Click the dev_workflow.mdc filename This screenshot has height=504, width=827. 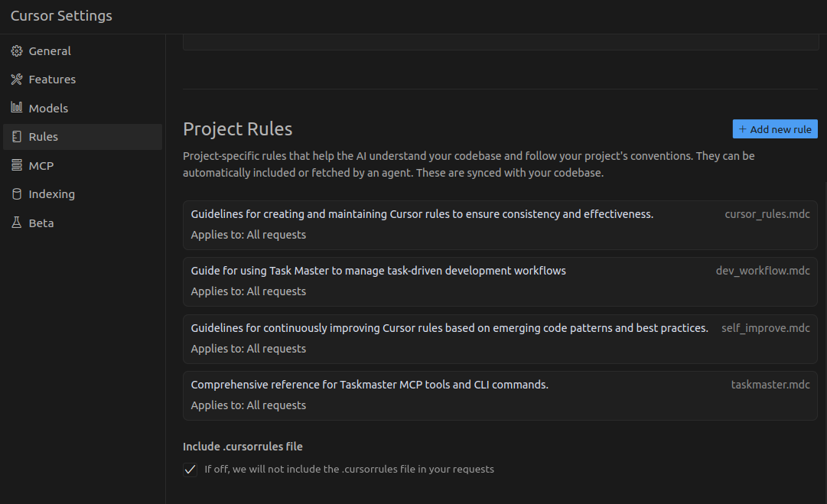click(x=763, y=271)
